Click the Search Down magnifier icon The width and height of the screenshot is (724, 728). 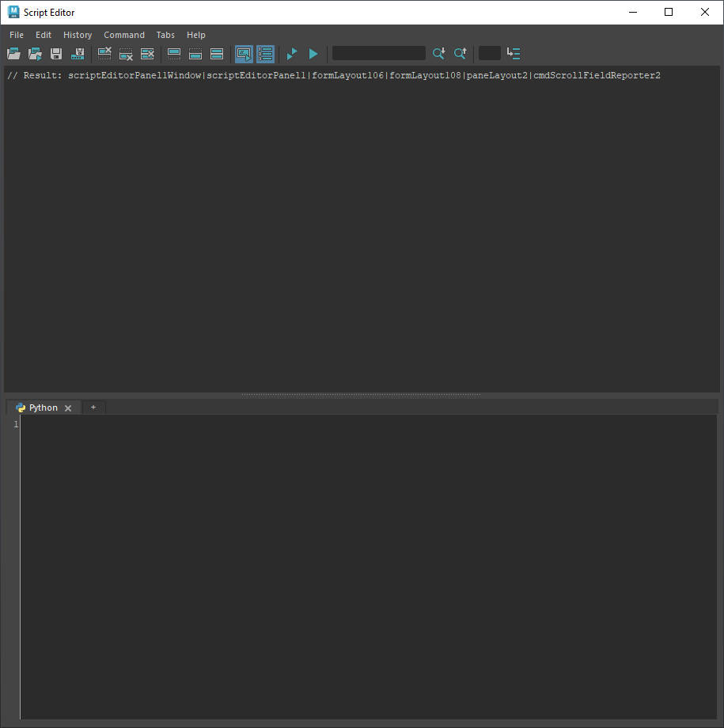438,54
